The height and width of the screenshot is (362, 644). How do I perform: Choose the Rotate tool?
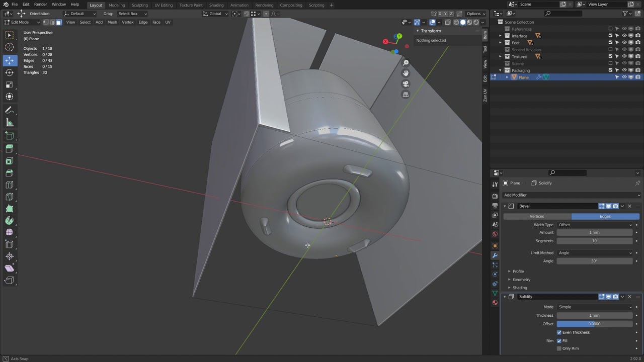click(x=9, y=73)
